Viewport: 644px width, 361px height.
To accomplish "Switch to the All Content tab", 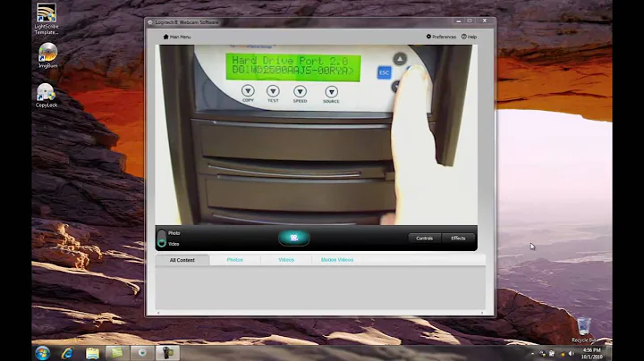I will pyautogui.click(x=182, y=260).
